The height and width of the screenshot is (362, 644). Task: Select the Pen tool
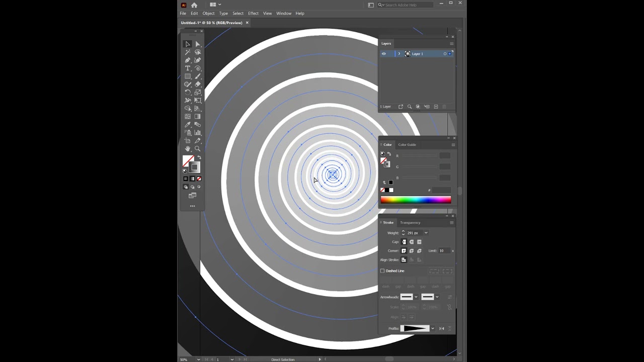pyautogui.click(x=188, y=60)
